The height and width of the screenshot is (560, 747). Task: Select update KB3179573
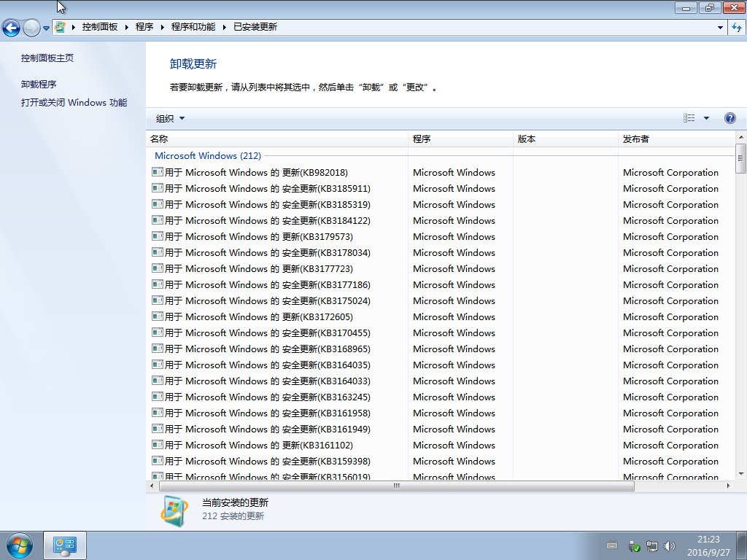tap(441, 237)
